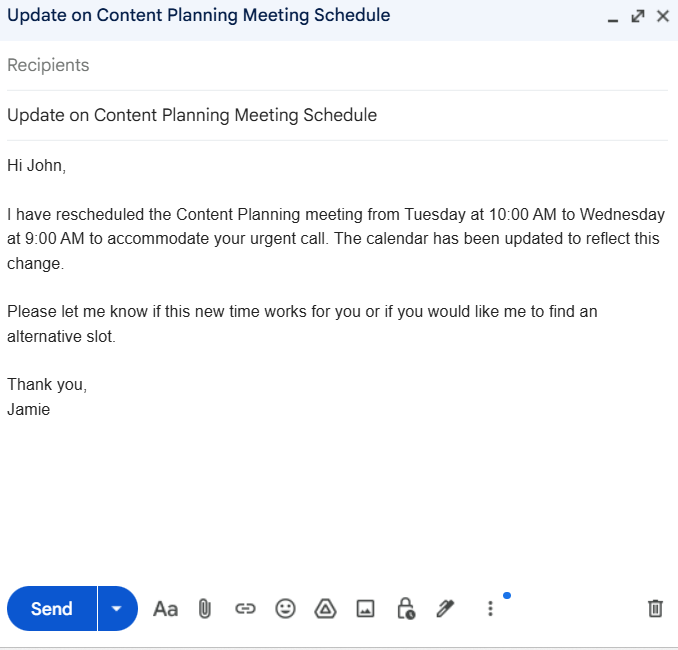Screen dimensions: 678x650
Task: Toggle confidential mode lock-clock icon
Action: point(406,608)
